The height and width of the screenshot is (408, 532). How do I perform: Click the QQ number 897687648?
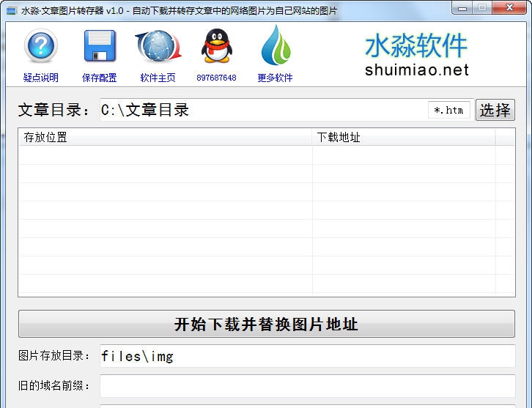[x=216, y=78]
